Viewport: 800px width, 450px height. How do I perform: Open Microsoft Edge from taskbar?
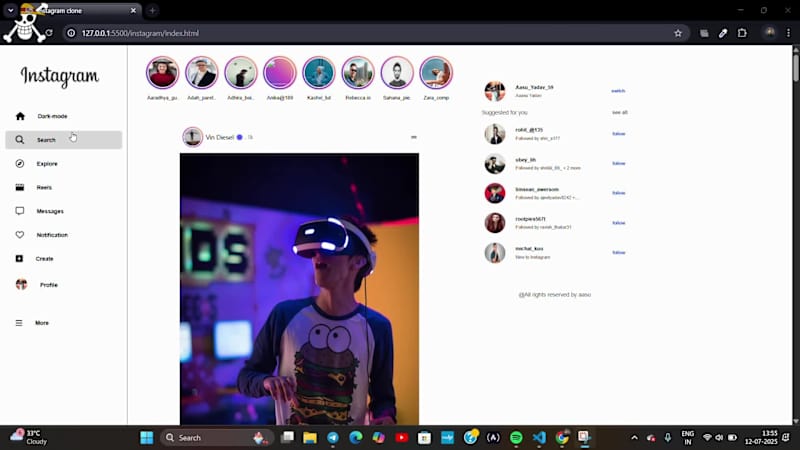356,438
